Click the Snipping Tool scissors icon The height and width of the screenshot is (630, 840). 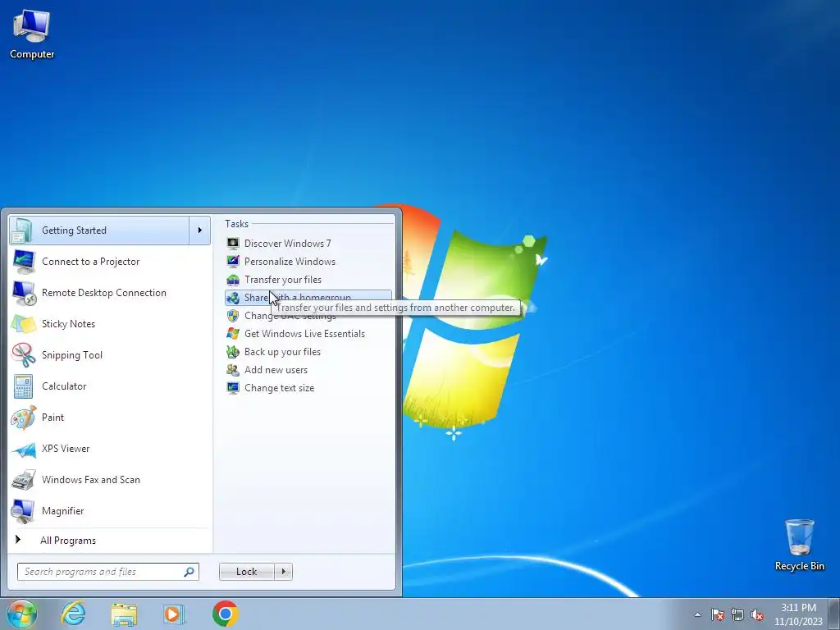coord(24,354)
